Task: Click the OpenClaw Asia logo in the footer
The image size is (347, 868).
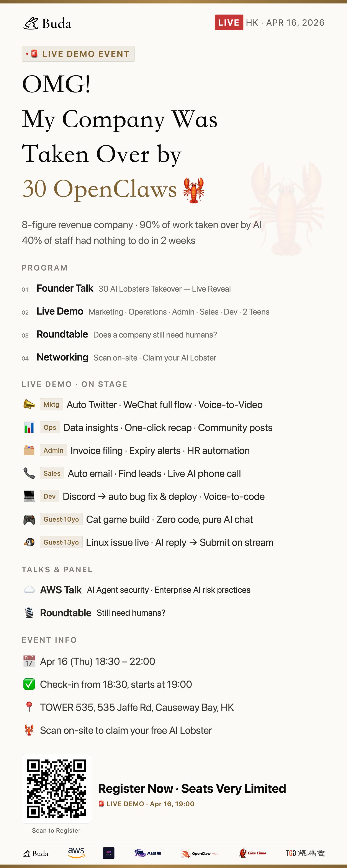Action: [x=200, y=853]
